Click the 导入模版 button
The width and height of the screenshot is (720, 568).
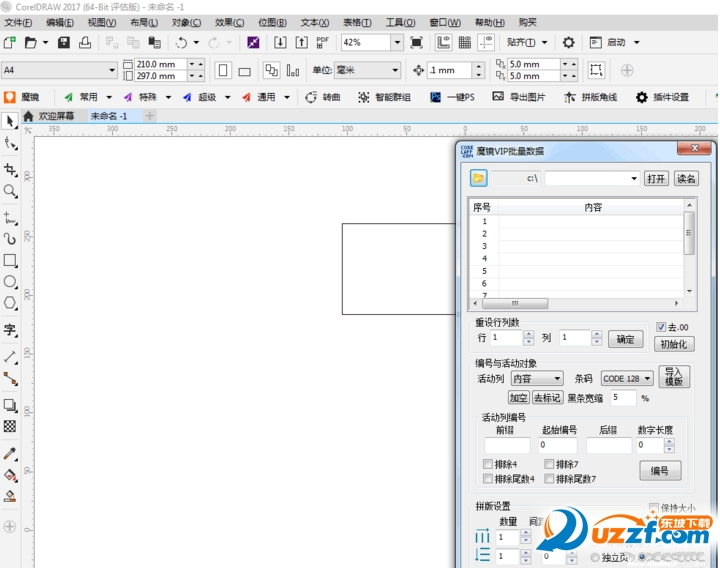(674, 377)
